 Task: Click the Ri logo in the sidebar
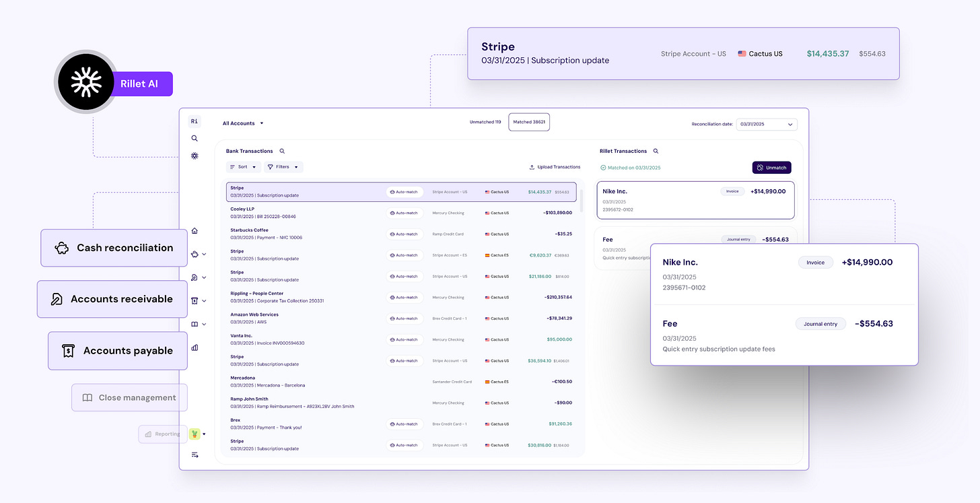[x=195, y=122]
